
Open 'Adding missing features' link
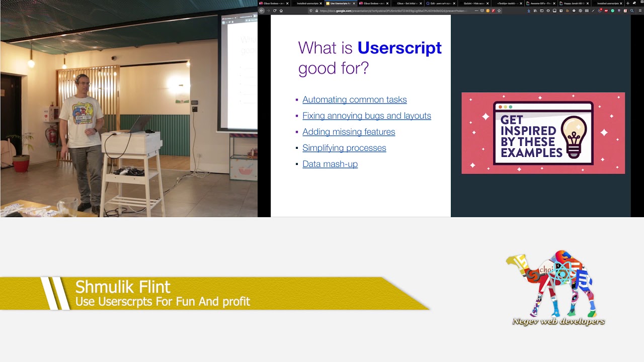pos(349,132)
